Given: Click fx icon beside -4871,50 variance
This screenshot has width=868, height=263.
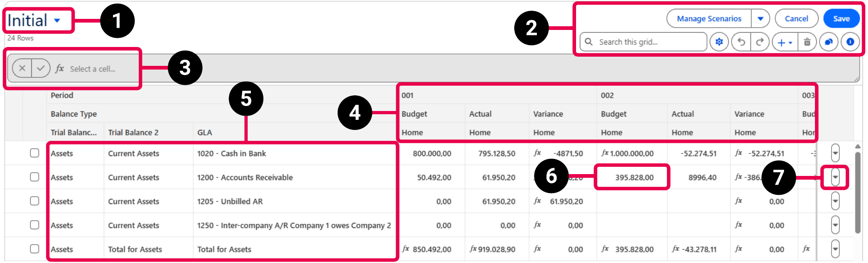Looking at the screenshot, I should coord(537,153).
